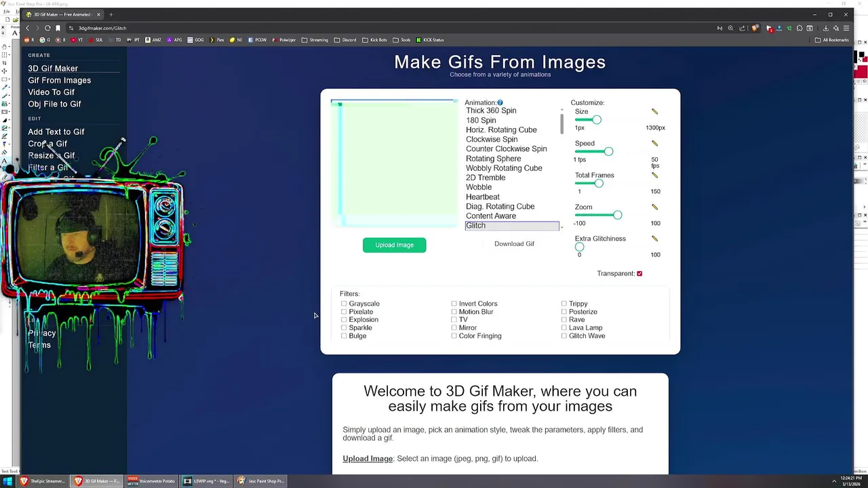Open the GOG bookmark
Screen dimensions: 868x488
(x=196, y=40)
